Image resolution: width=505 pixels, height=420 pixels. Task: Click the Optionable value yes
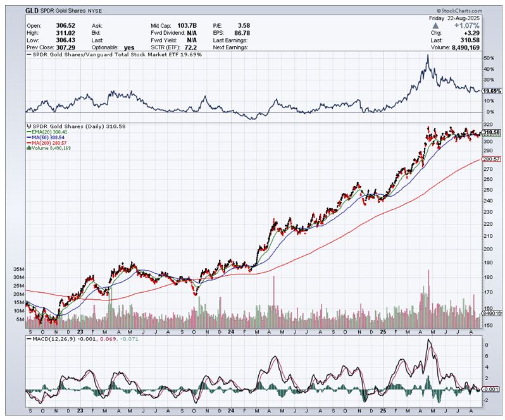(129, 47)
